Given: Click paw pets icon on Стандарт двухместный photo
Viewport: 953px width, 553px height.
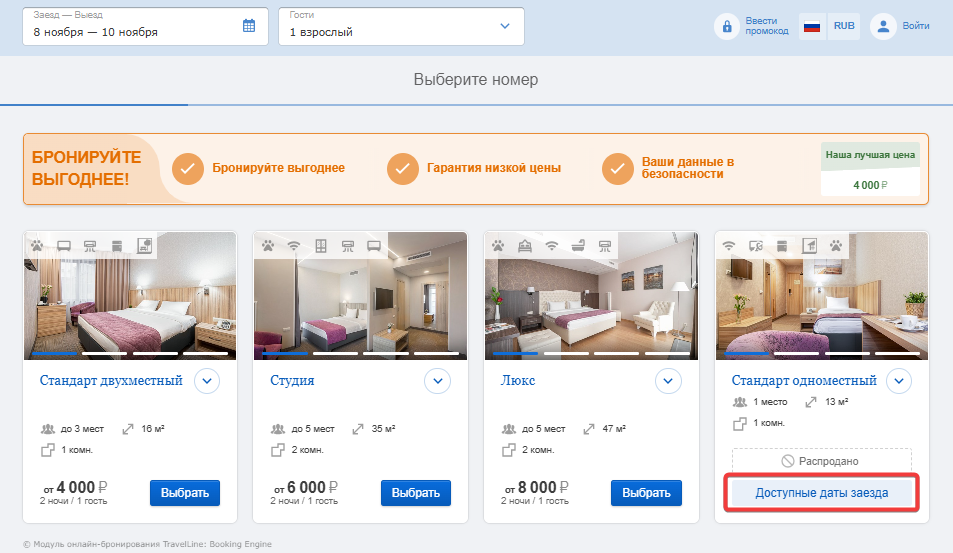Looking at the screenshot, I should coord(37,246).
